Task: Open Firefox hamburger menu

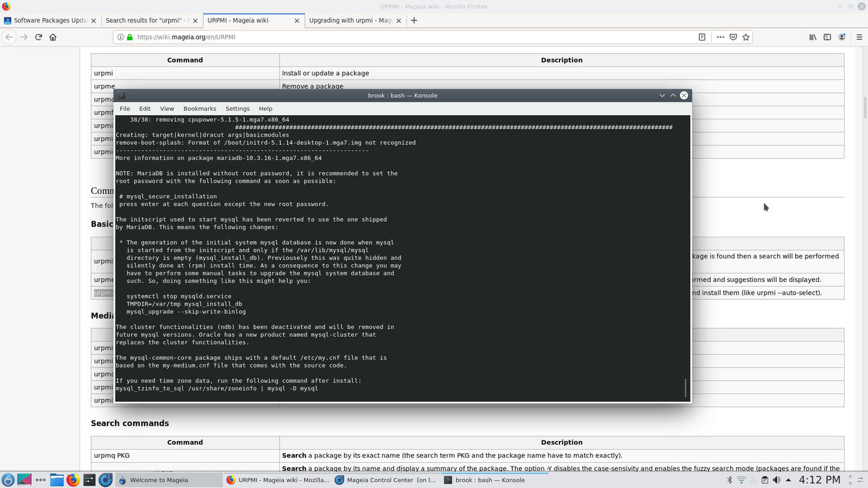Action: point(858,37)
